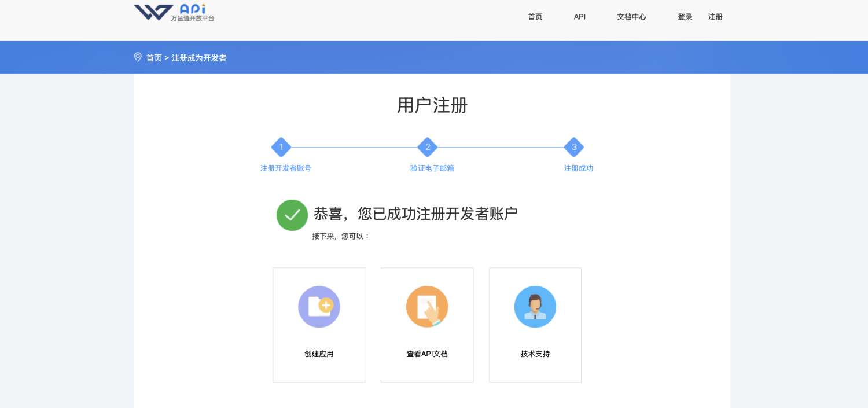Go to 首页 in top navigation

pyautogui.click(x=535, y=17)
